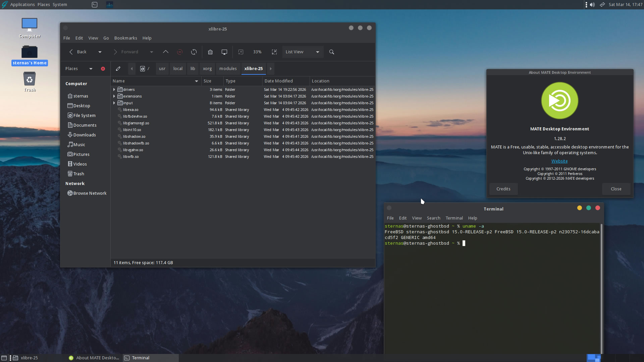This screenshot has width=644, height=362.
Task: Sort files by Date Modified column
Action: point(278,81)
